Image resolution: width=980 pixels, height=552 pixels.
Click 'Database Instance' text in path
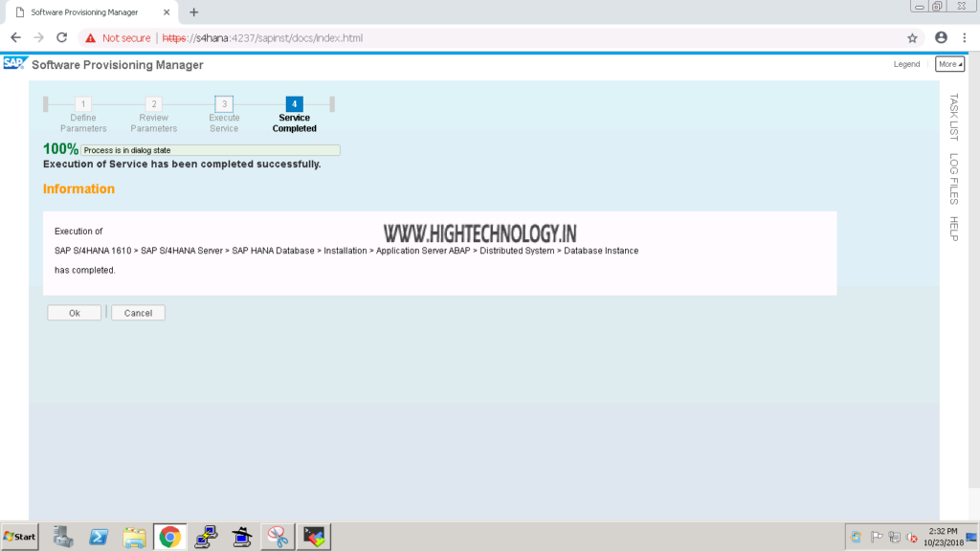601,251
